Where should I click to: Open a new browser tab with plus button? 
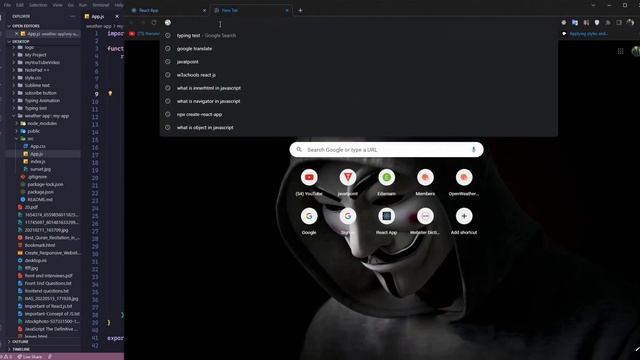300,10
